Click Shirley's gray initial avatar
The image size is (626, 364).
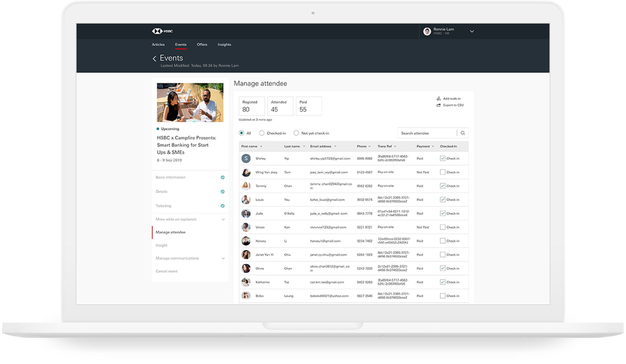point(246,158)
